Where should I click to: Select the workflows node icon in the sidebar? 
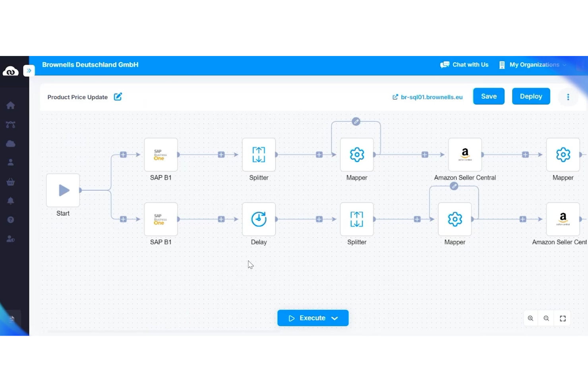[10, 124]
